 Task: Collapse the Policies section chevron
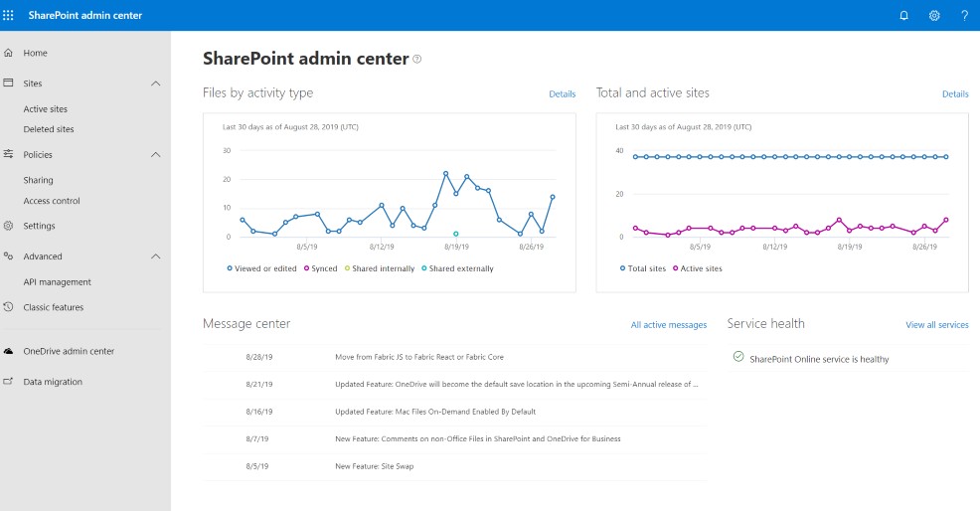(x=156, y=154)
